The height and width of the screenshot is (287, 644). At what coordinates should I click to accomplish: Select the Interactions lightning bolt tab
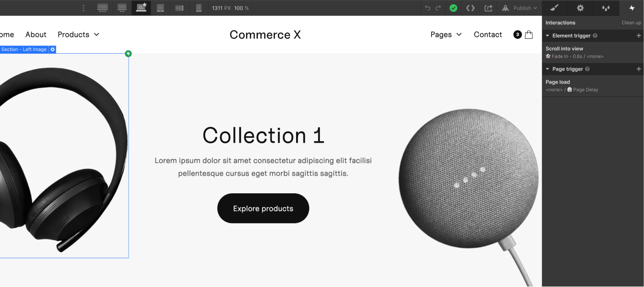(632, 8)
